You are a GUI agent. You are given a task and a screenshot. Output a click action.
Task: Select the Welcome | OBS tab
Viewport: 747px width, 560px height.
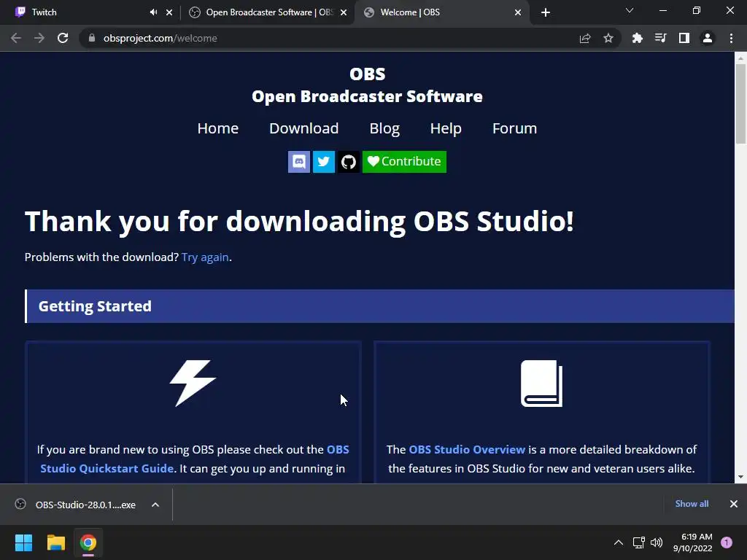click(x=441, y=12)
